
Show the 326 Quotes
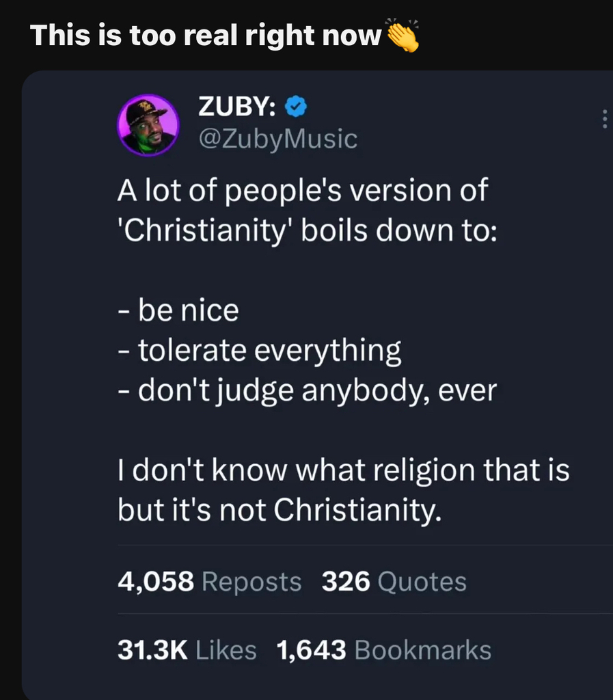(394, 582)
